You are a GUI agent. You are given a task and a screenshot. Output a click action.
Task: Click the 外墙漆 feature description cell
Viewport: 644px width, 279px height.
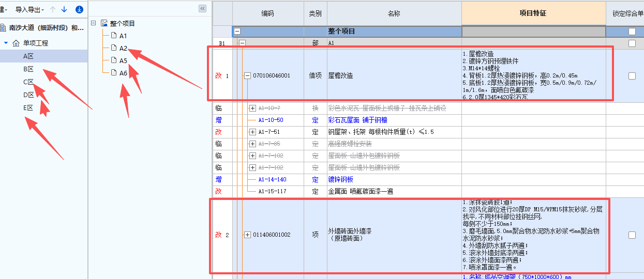(533, 235)
